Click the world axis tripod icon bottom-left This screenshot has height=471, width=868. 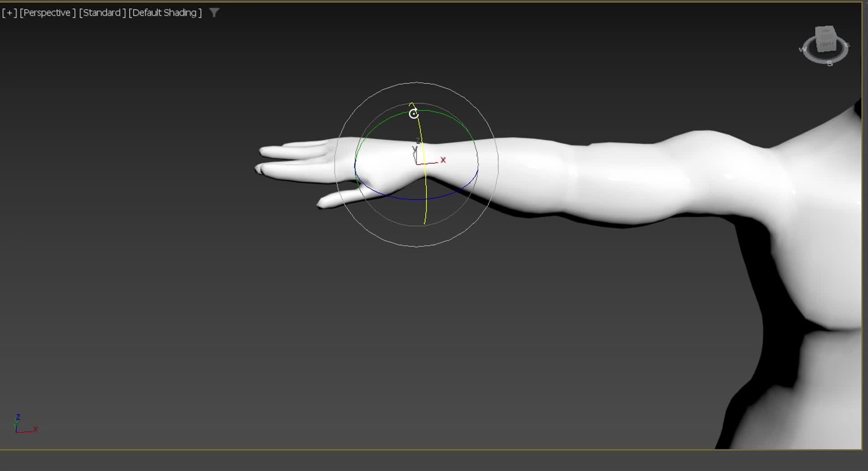point(23,424)
